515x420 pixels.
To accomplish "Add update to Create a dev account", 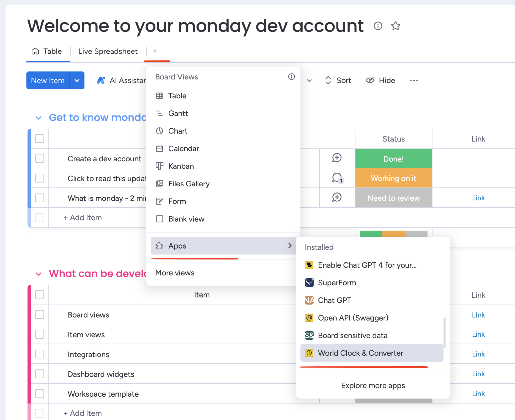I will point(337,158).
